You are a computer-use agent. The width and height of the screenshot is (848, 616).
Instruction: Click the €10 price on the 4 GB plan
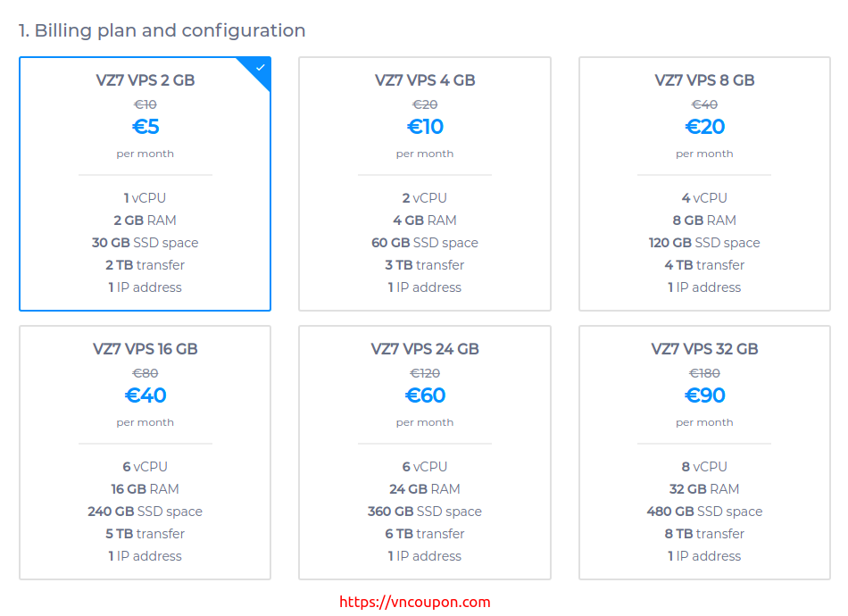tap(425, 127)
